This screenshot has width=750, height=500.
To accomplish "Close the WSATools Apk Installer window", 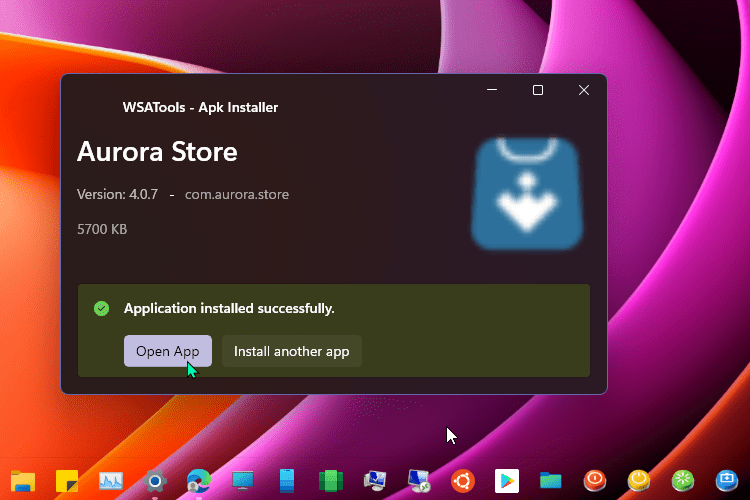I will 584,90.
